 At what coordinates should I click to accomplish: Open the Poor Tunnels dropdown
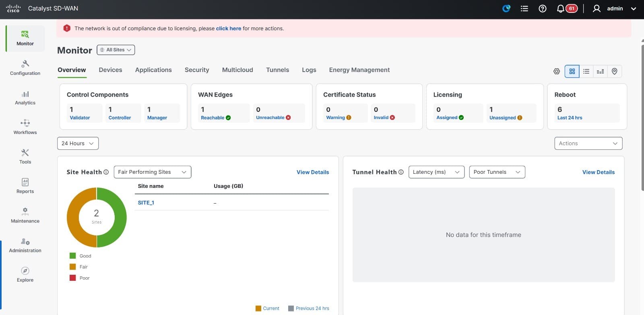point(497,172)
